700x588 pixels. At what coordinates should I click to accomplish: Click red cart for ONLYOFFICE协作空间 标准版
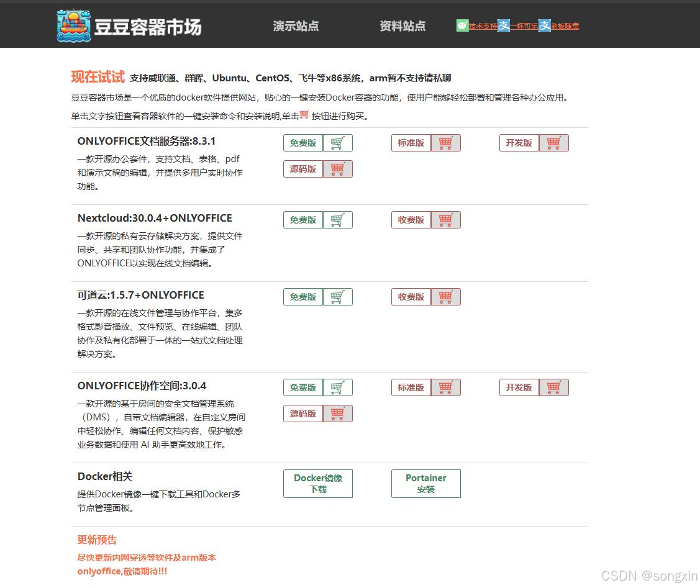(x=445, y=387)
